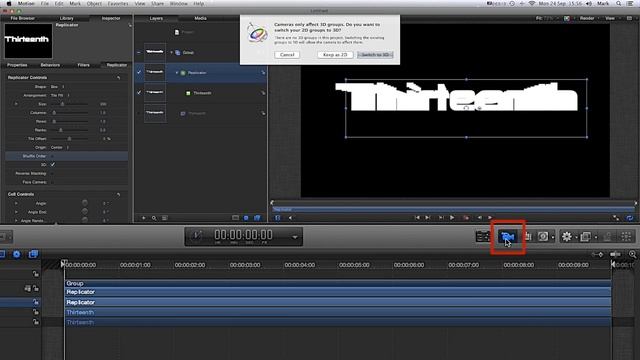Click the plus icon below layers list
Screen dimensions: 640x360
click(x=144, y=218)
